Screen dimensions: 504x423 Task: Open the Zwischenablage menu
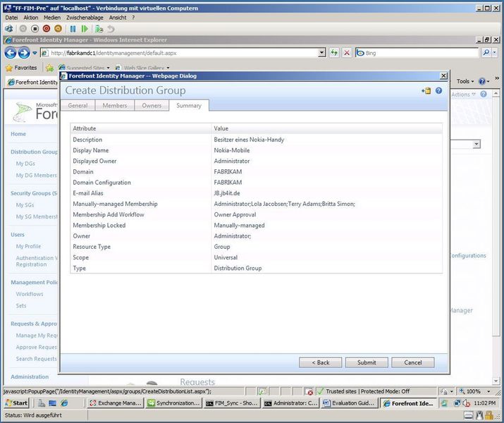click(x=85, y=18)
